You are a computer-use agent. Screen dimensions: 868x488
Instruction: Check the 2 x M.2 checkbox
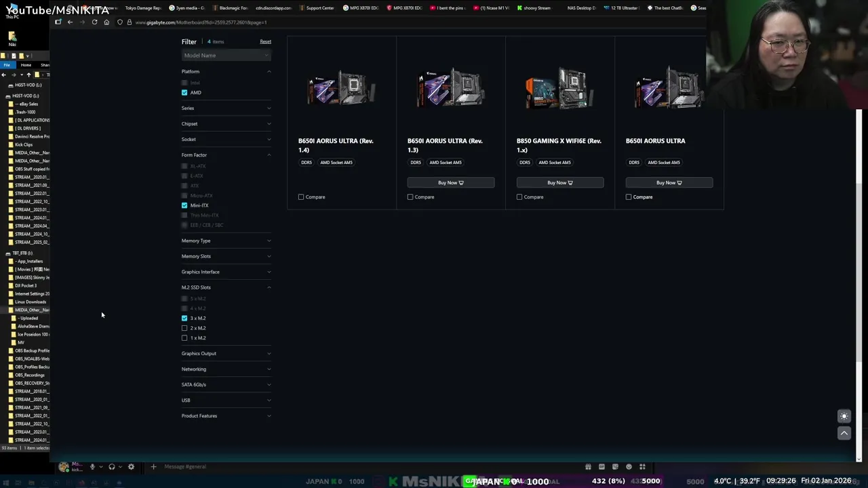tap(184, 328)
